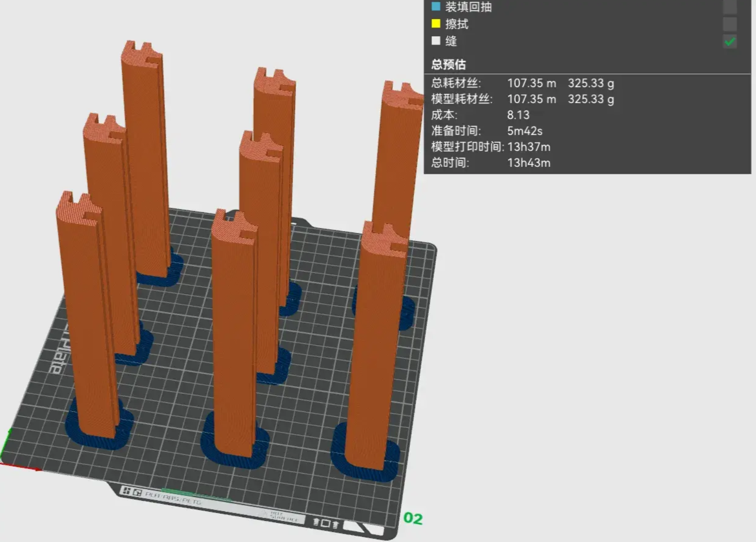Click the blue 装填回抽 color swatch
756x542 pixels.
click(436, 6)
